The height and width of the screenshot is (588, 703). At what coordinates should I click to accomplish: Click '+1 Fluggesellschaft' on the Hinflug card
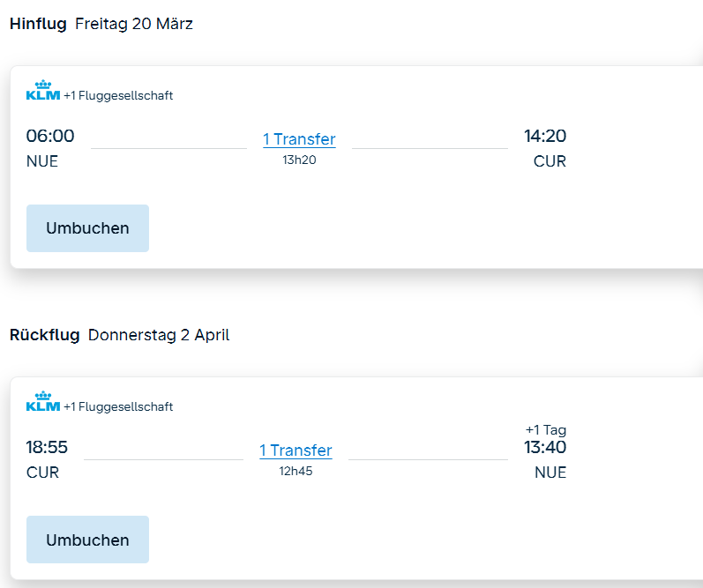pyautogui.click(x=118, y=96)
